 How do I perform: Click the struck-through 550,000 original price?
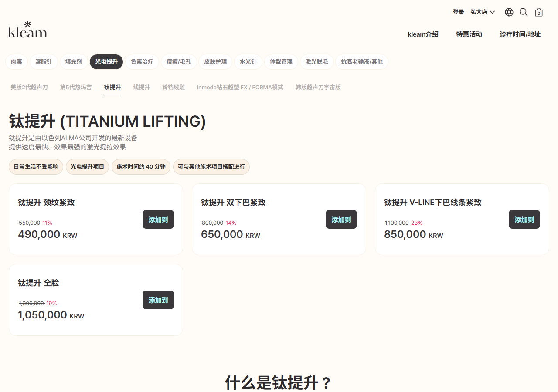click(x=30, y=223)
